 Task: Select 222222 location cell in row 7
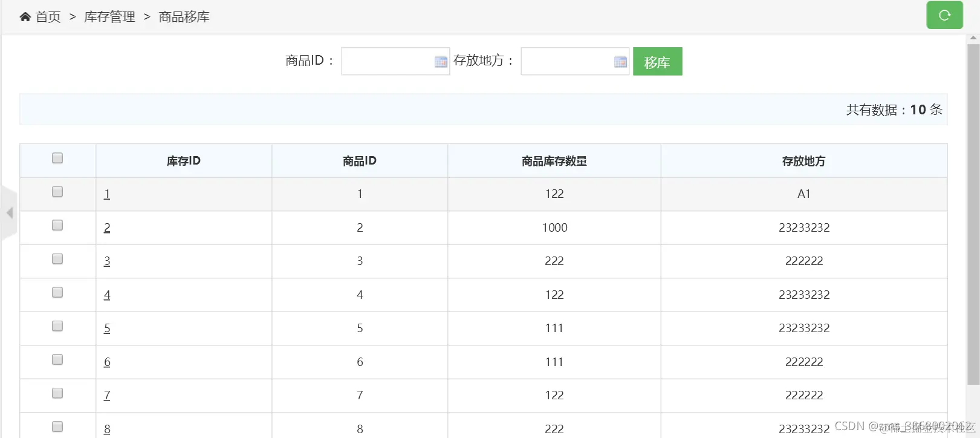tap(804, 396)
